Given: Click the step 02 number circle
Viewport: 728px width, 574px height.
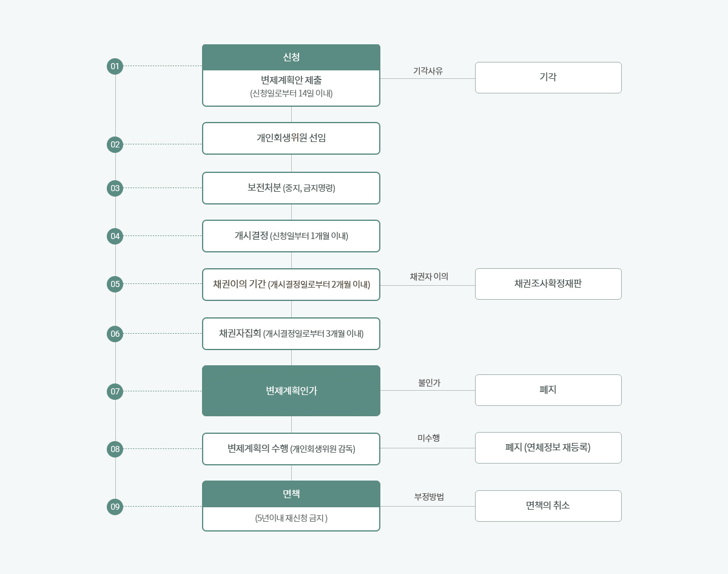Looking at the screenshot, I should tap(115, 144).
